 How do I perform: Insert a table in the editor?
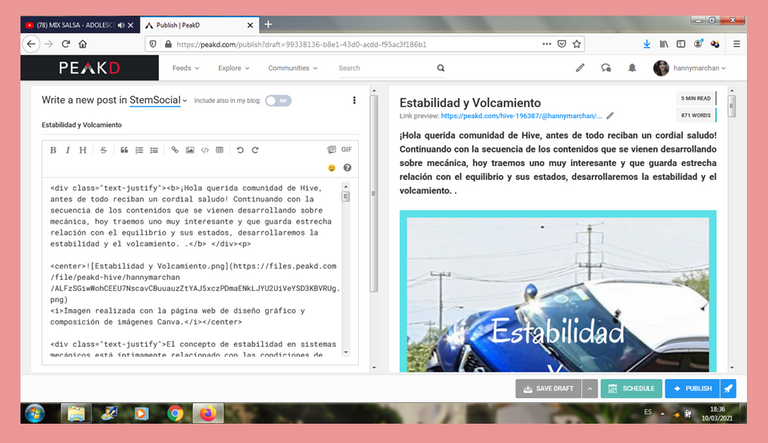[219, 150]
